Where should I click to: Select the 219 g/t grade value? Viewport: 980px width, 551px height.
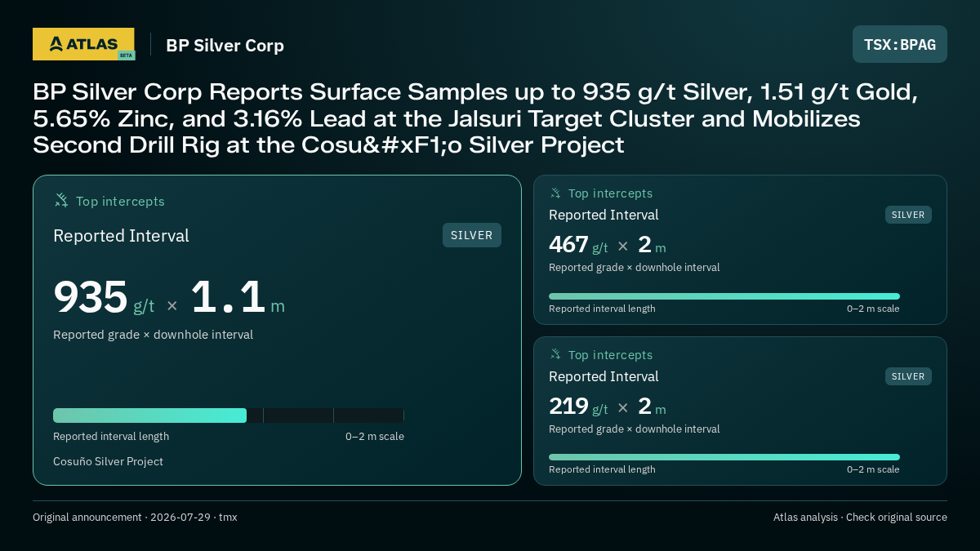point(578,407)
